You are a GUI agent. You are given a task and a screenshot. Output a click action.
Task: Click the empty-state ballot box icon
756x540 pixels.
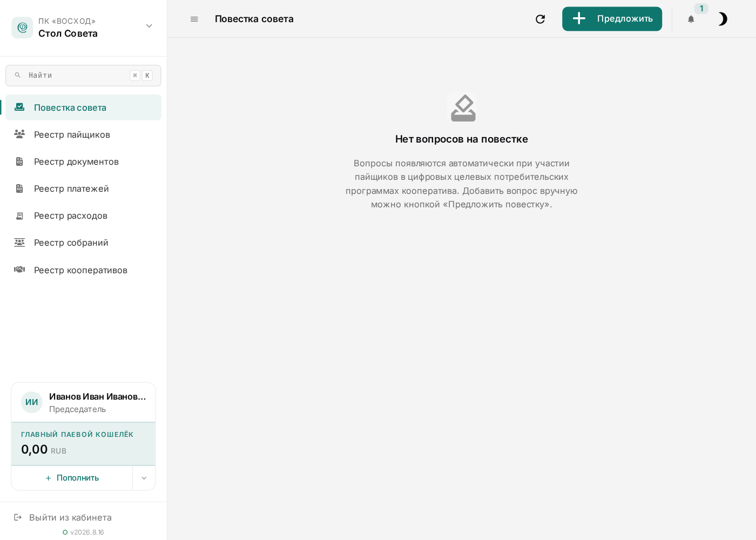coord(463,107)
